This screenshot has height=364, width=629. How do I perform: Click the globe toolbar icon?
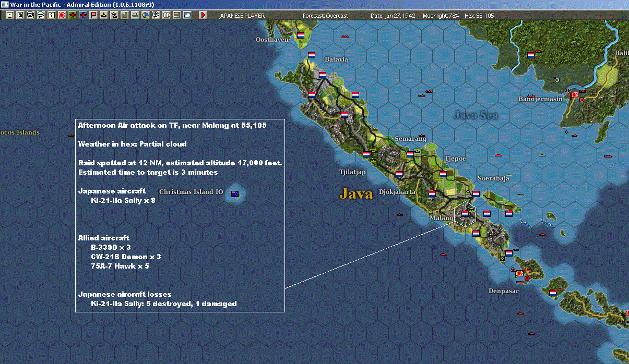pyautogui.click(x=146, y=15)
